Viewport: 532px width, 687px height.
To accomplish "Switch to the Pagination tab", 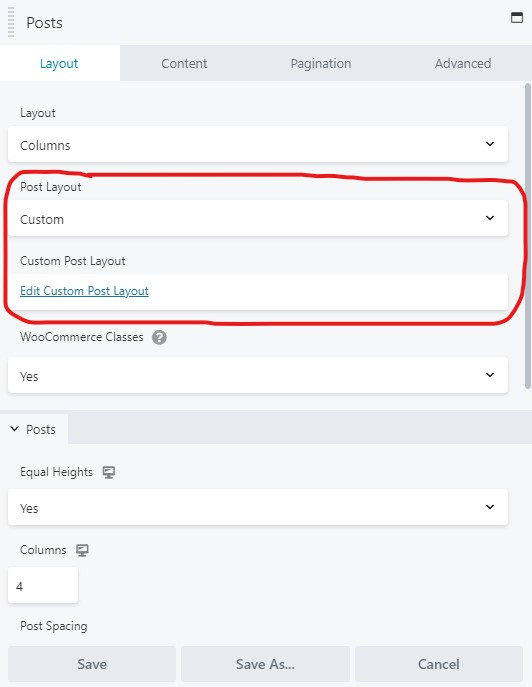I will click(321, 64).
